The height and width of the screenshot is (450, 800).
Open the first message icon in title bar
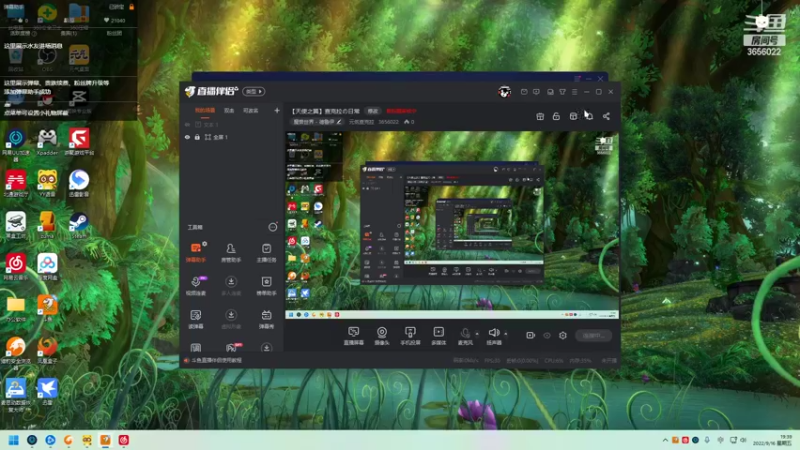point(524,92)
